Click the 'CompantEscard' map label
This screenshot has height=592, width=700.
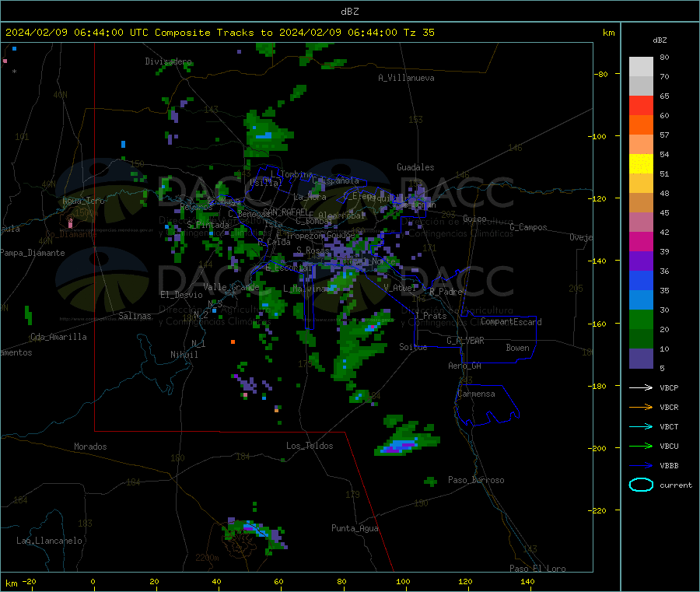[511, 321]
